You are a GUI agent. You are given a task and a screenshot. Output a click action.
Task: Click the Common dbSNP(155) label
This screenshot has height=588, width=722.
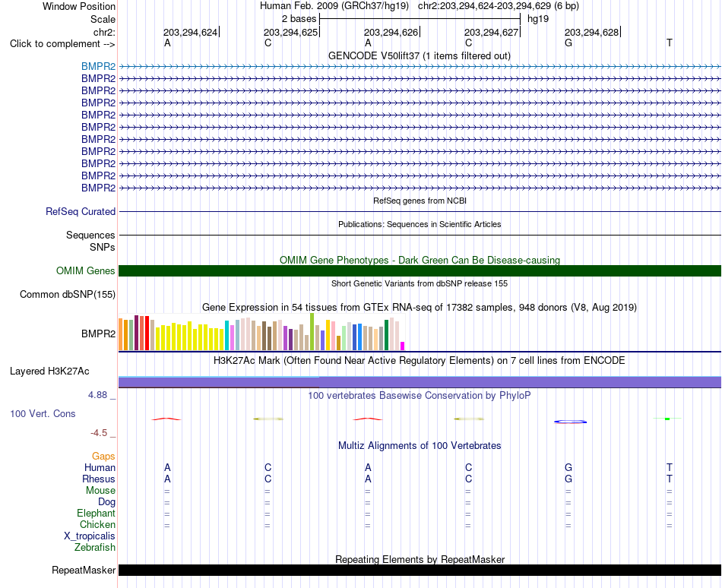tap(67, 295)
